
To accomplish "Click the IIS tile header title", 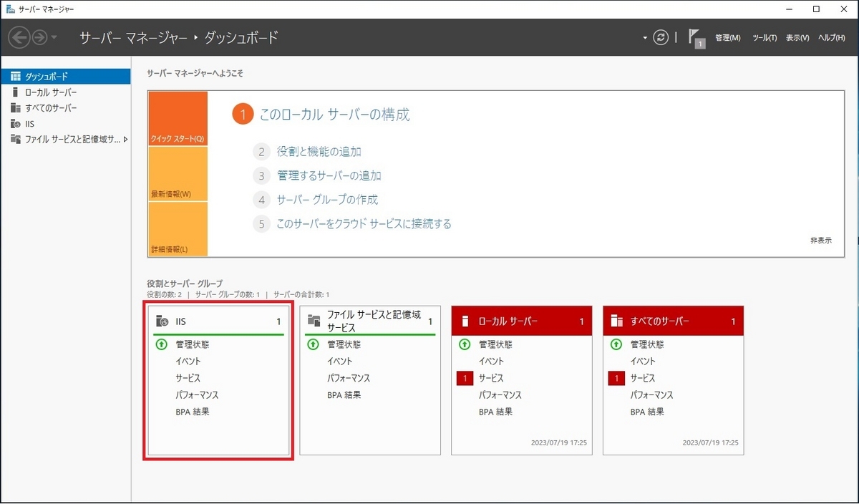I will coord(181,322).
